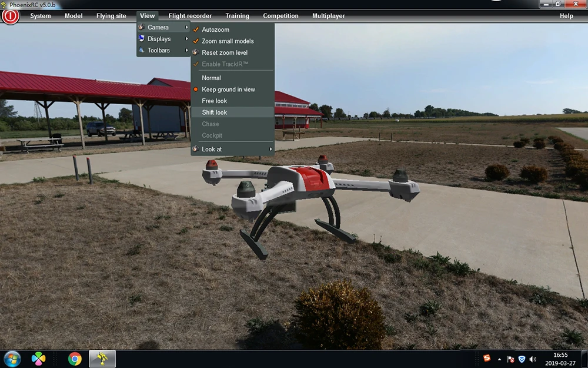Click the camera icon beside Camera

click(141, 27)
